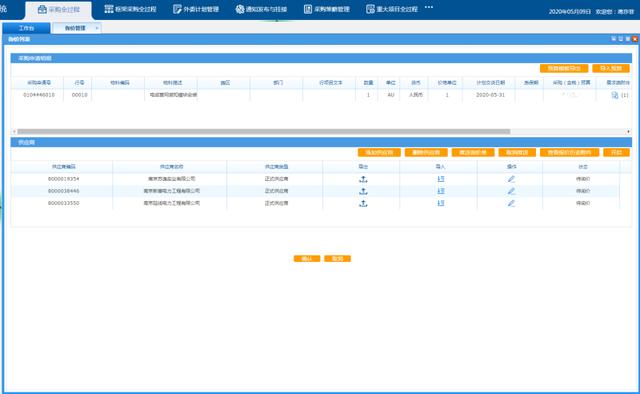This screenshot has height=394, width=640.
Task: Click the horizontal scrollbar of request table
Action: pyautogui.click(x=264, y=131)
